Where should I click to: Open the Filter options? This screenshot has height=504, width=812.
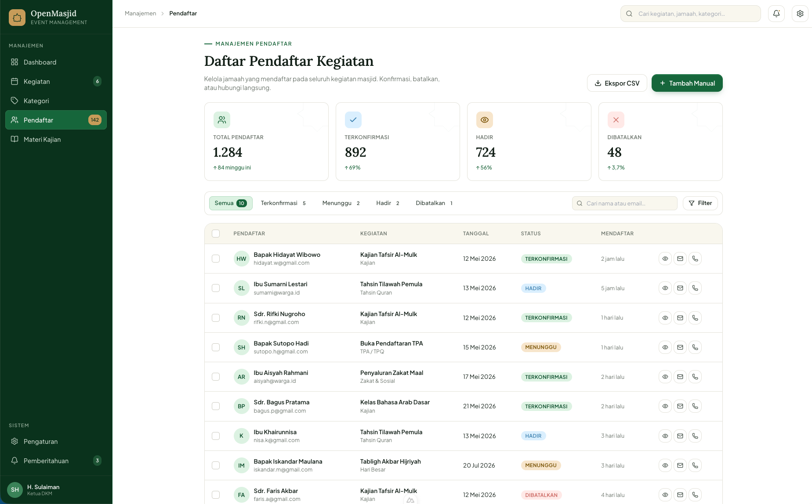(x=700, y=203)
